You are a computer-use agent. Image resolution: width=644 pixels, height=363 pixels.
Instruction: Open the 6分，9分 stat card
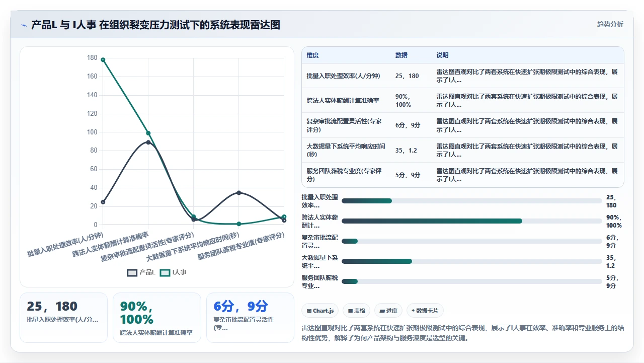point(250,318)
